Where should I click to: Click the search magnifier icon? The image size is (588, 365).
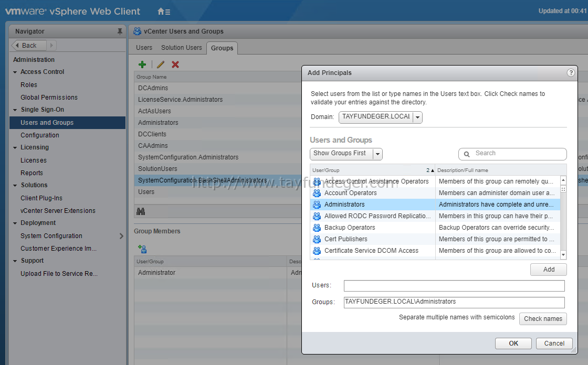(x=467, y=154)
